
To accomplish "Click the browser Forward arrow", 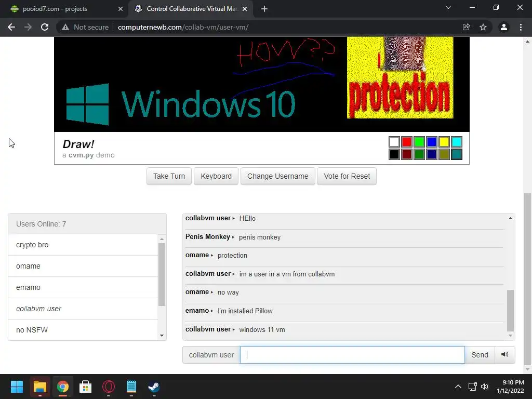I will click(28, 27).
